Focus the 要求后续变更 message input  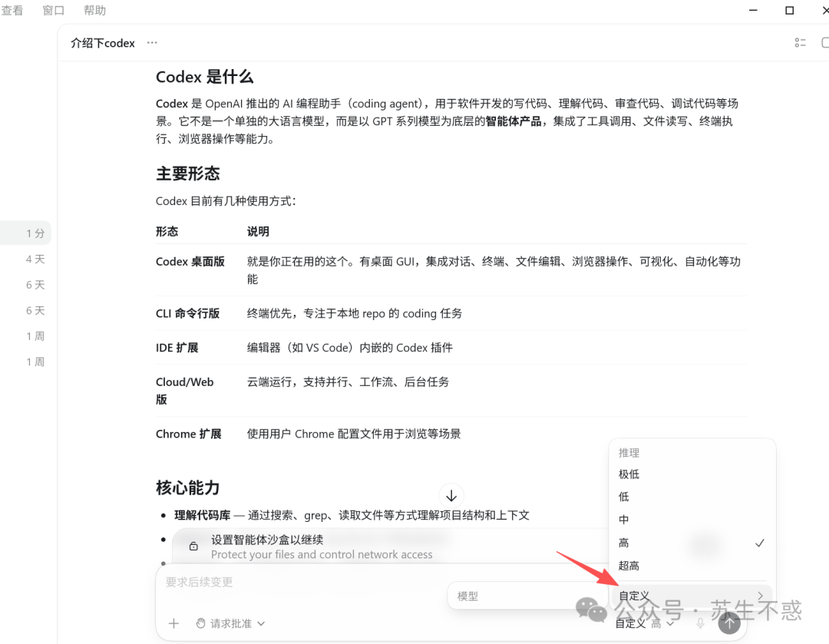[200, 582]
